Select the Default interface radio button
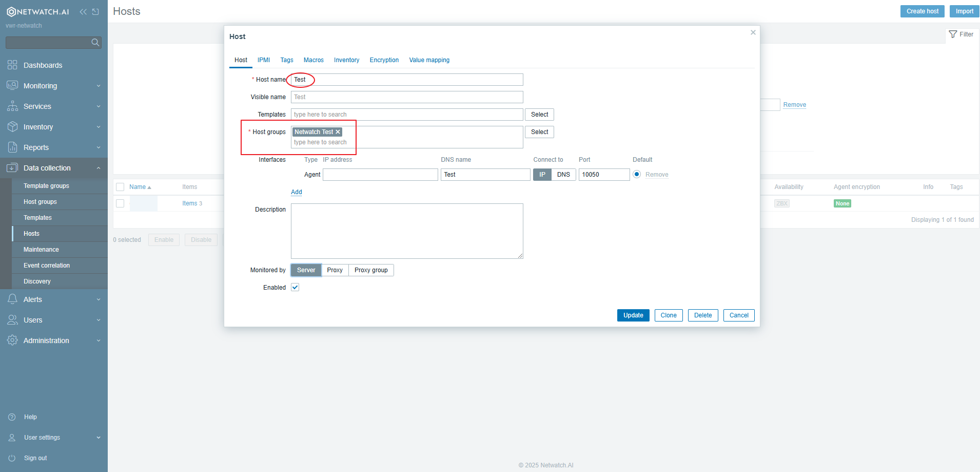This screenshot has width=980, height=472. (637, 174)
